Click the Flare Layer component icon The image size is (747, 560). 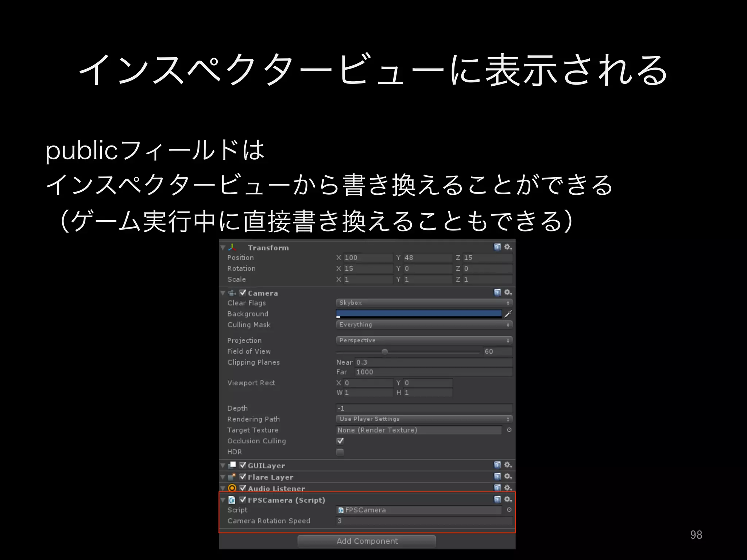click(232, 477)
